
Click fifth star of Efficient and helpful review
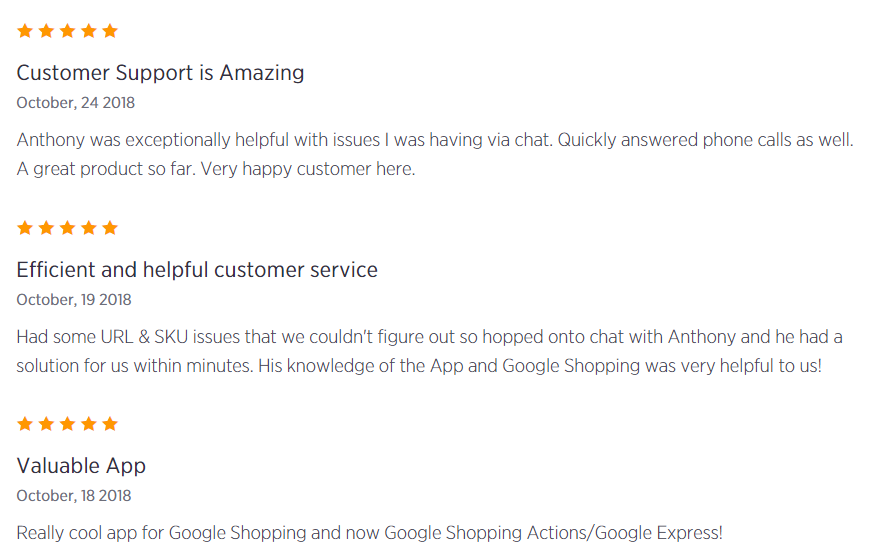point(110,227)
